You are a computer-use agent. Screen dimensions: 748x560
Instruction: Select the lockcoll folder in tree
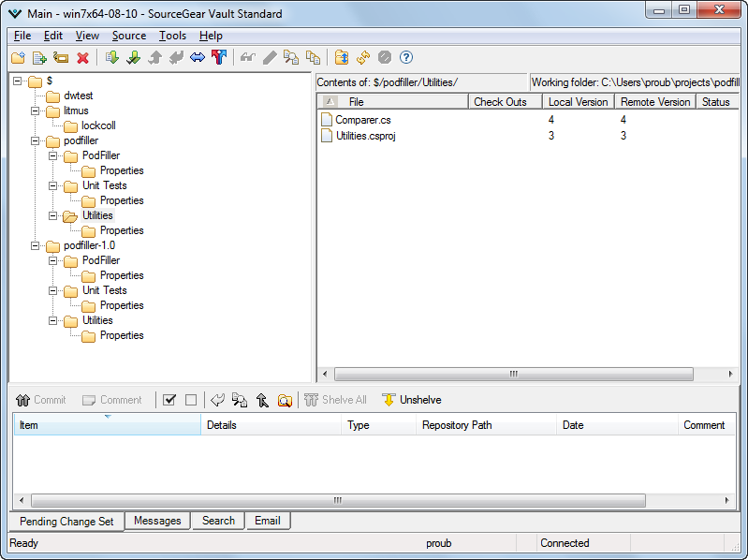pyautogui.click(x=98, y=125)
